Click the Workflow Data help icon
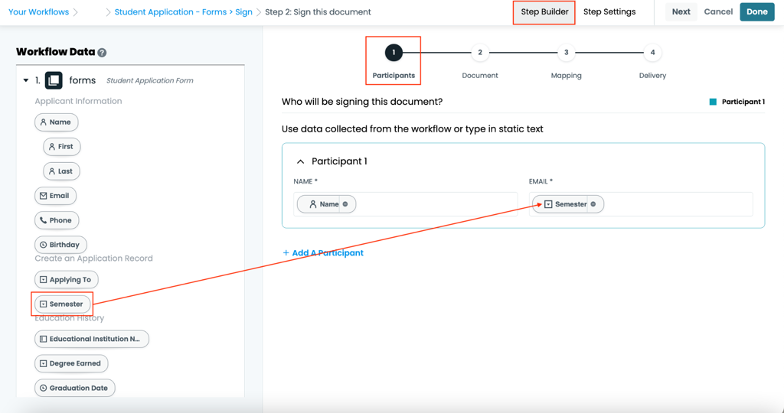 coord(102,53)
